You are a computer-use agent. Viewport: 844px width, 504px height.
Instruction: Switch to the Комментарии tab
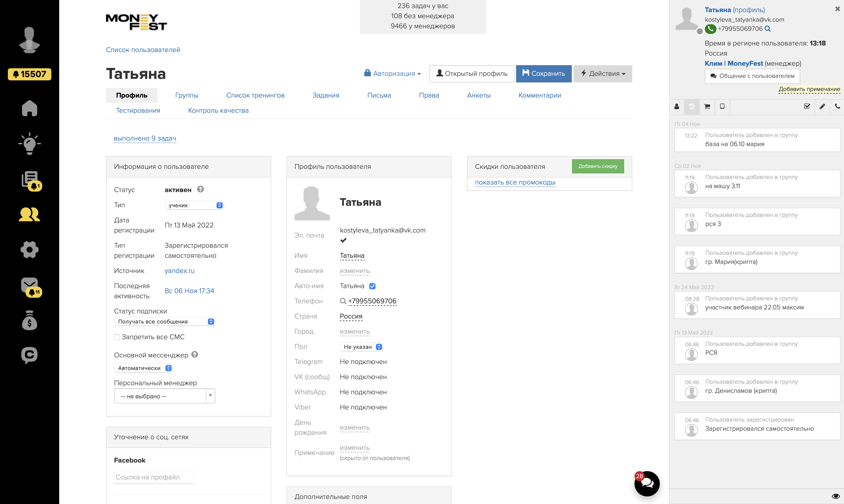pyautogui.click(x=539, y=96)
